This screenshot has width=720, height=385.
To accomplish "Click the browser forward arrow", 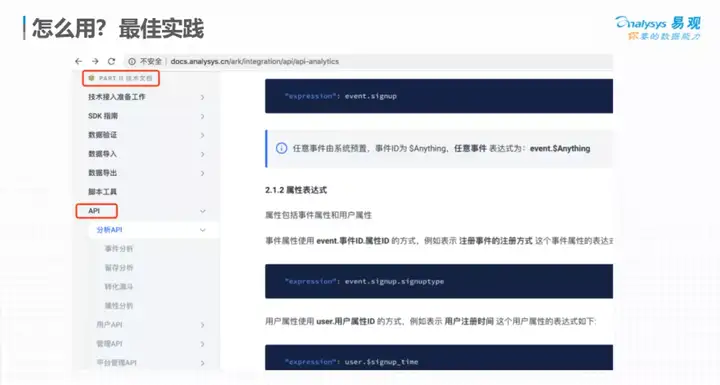I will coord(95,61).
